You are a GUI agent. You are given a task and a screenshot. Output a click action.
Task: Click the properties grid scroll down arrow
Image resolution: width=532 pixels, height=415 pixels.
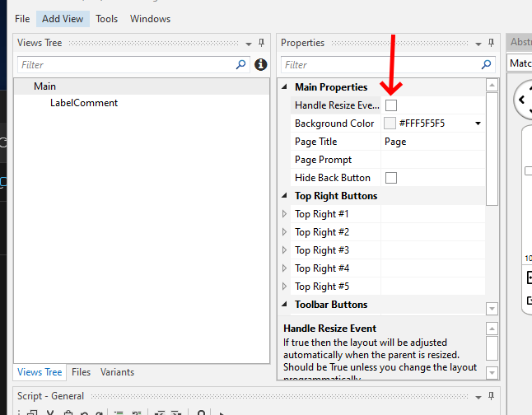point(492,309)
